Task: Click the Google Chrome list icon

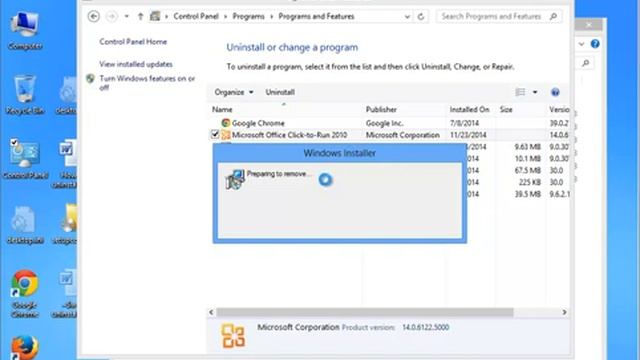Action: [x=226, y=123]
